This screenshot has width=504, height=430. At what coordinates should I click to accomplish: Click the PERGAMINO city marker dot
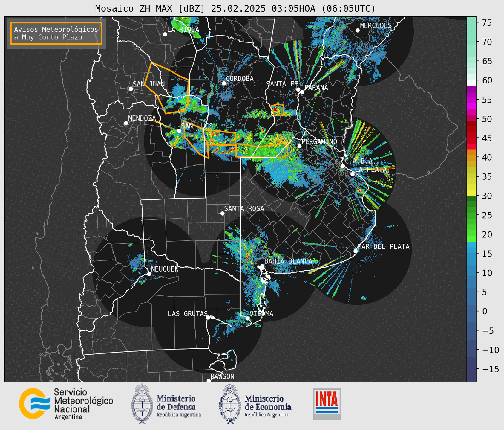pos(299,146)
